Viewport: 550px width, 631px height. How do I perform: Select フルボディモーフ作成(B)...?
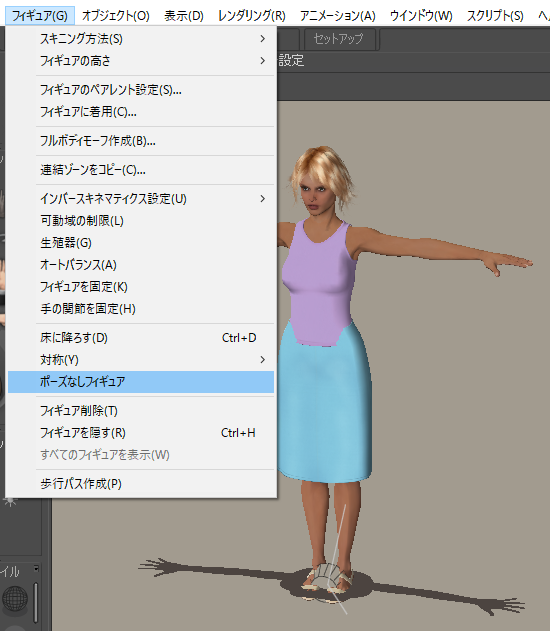(141, 141)
